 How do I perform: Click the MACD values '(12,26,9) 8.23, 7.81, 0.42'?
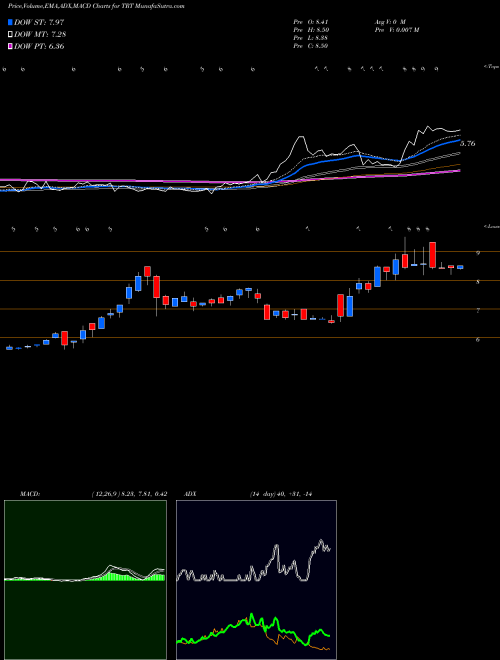(129, 494)
